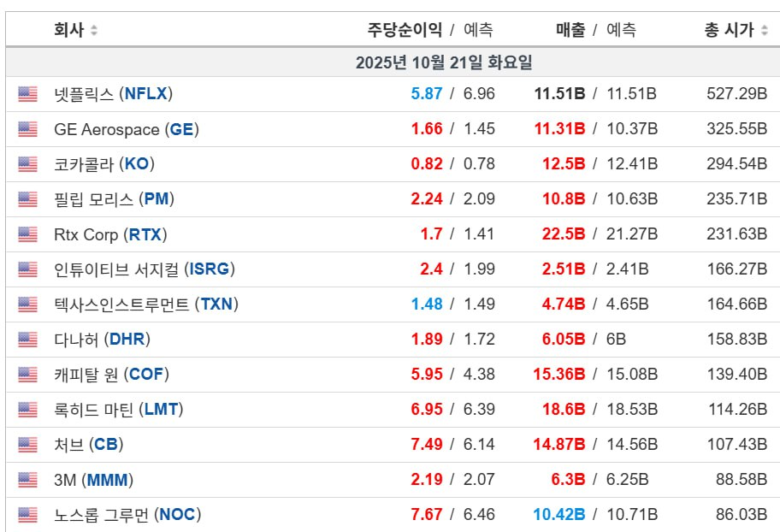Select Lockheed Martin EPS value 6.95

[x=426, y=410]
